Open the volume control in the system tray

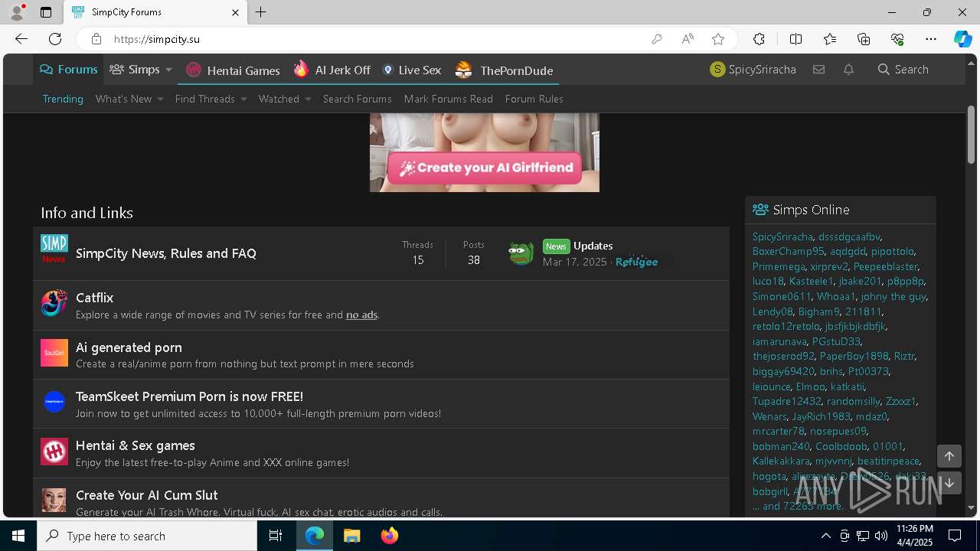click(x=881, y=536)
